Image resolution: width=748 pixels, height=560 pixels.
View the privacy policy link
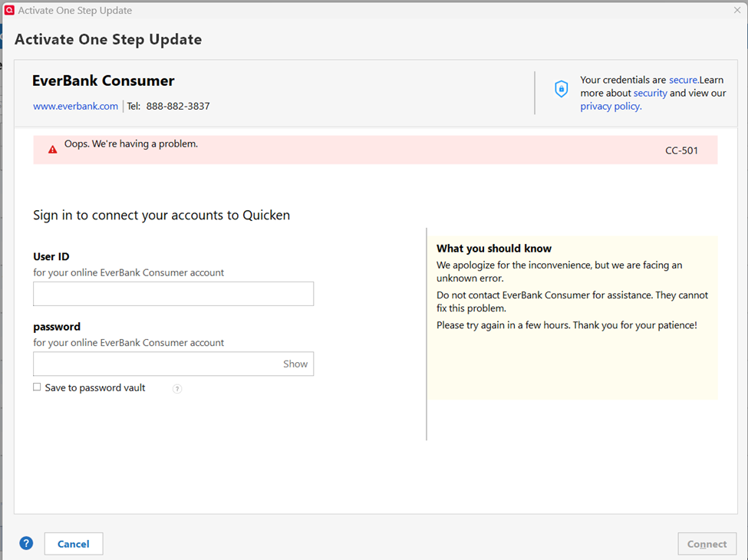coord(611,107)
